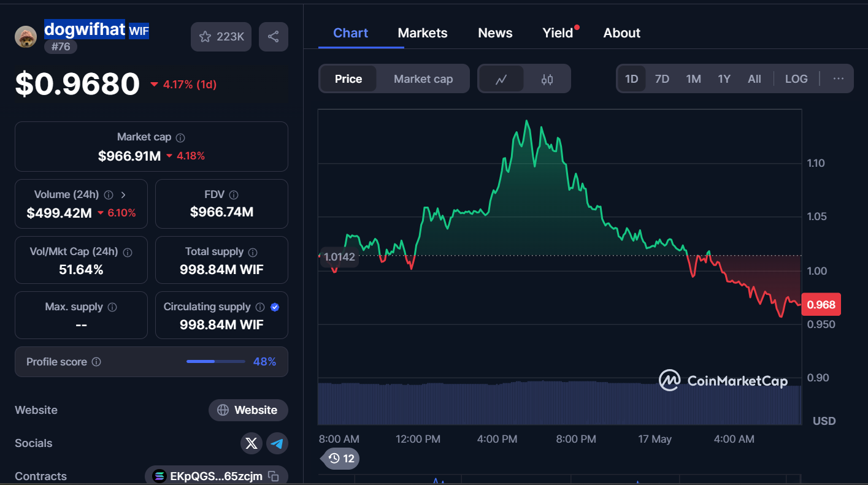868x485 pixels.
Task: Add to watchlist via star 223K button
Action: pyautogui.click(x=221, y=37)
